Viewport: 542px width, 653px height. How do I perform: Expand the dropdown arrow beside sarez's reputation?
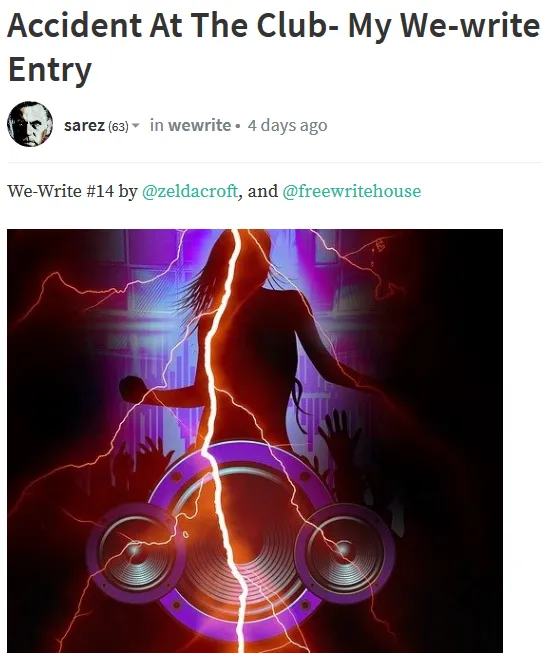(135, 125)
